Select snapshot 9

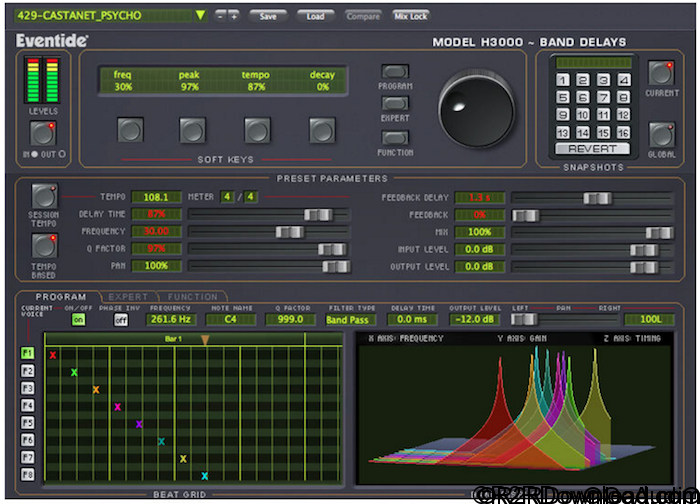click(562, 115)
